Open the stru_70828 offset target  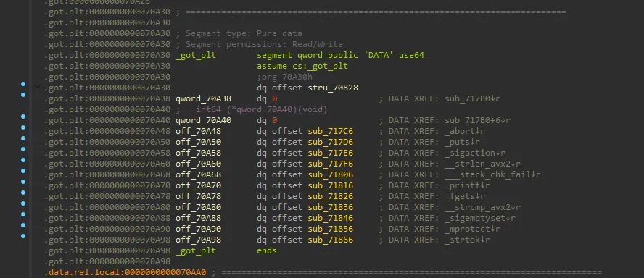pos(333,88)
